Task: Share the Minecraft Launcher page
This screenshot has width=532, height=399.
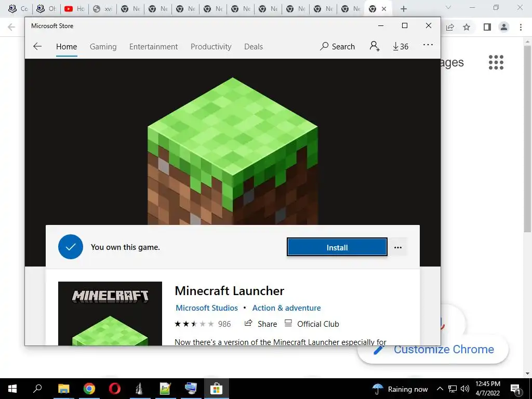Action: point(261,324)
